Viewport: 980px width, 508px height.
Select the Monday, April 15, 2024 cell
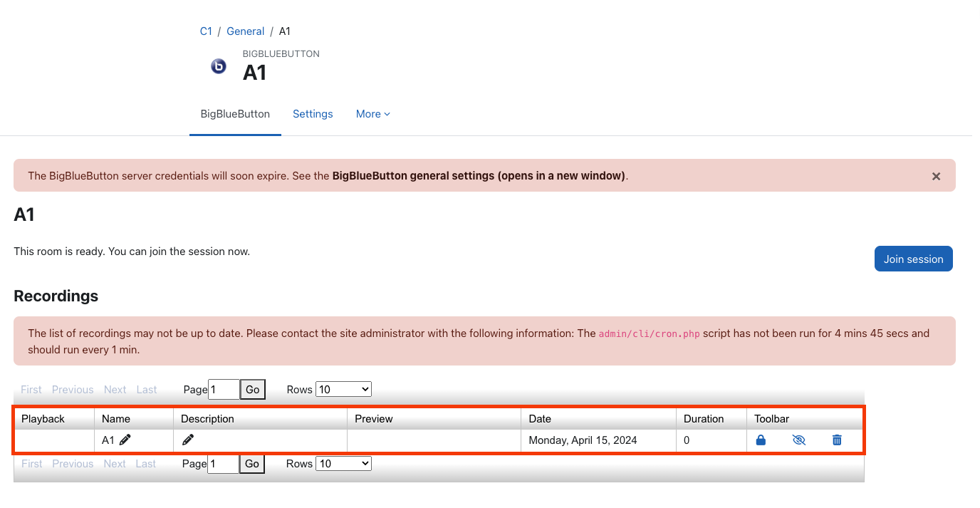click(598, 440)
